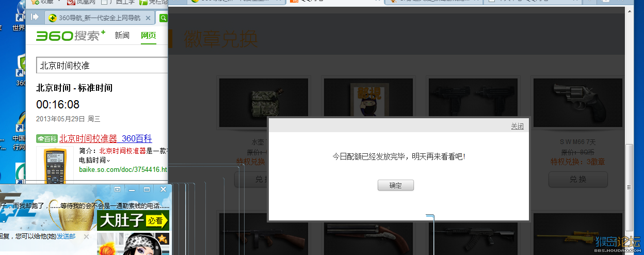Click the 发送邮 link in popup
Image resolution: width=644 pixels, height=255 pixels.
66,236
